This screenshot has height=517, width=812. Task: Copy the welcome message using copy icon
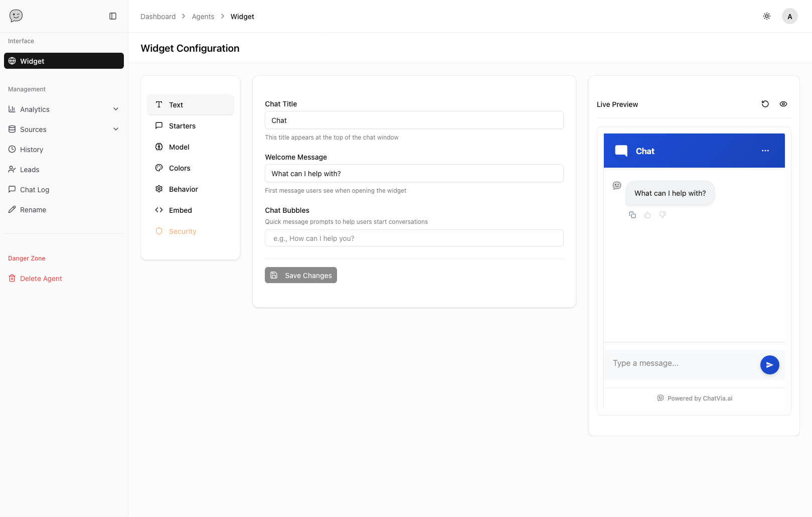tap(632, 214)
